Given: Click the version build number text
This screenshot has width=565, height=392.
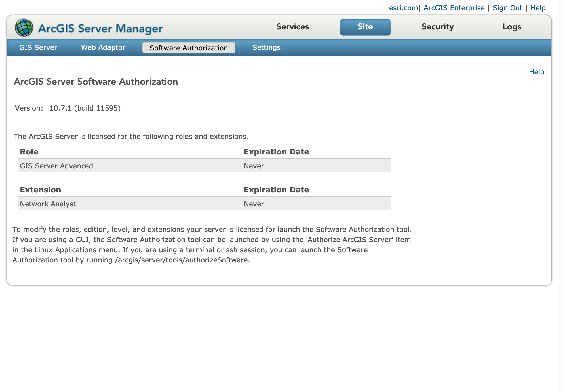Looking at the screenshot, I should coord(85,108).
